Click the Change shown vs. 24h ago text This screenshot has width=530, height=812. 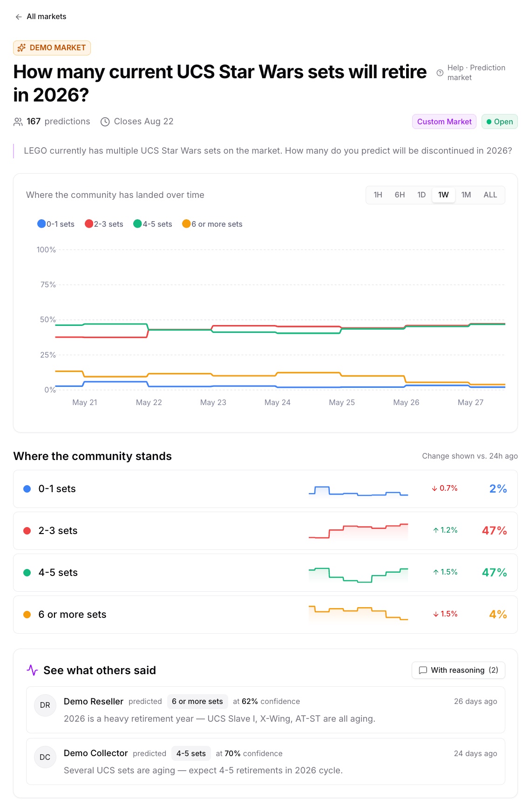pyautogui.click(x=470, y=456)
